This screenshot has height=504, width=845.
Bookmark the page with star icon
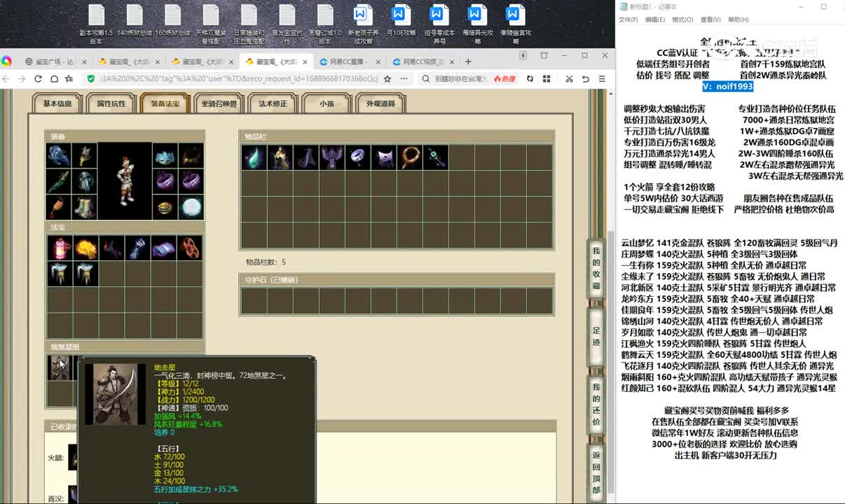point(387,79)
